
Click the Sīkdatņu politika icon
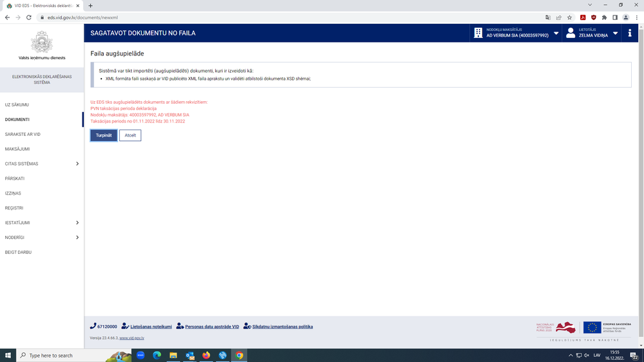click(x=248, y=326)
